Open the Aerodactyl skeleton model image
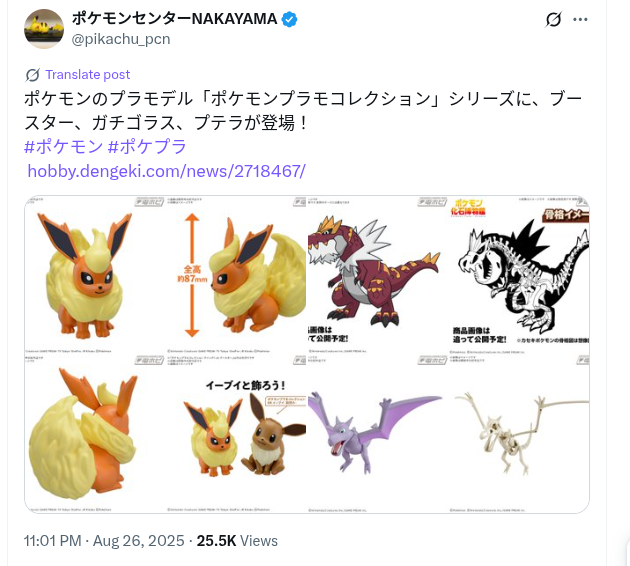Image resolution: width=630 pixels, height=566 pixels. 519,434
